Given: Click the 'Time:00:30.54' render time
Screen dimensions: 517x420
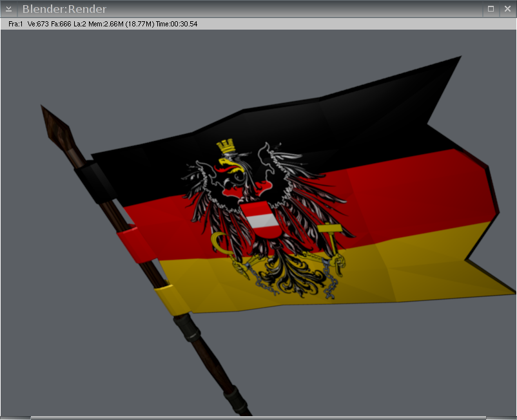Looking at the screenshot, I should (177, 24).
